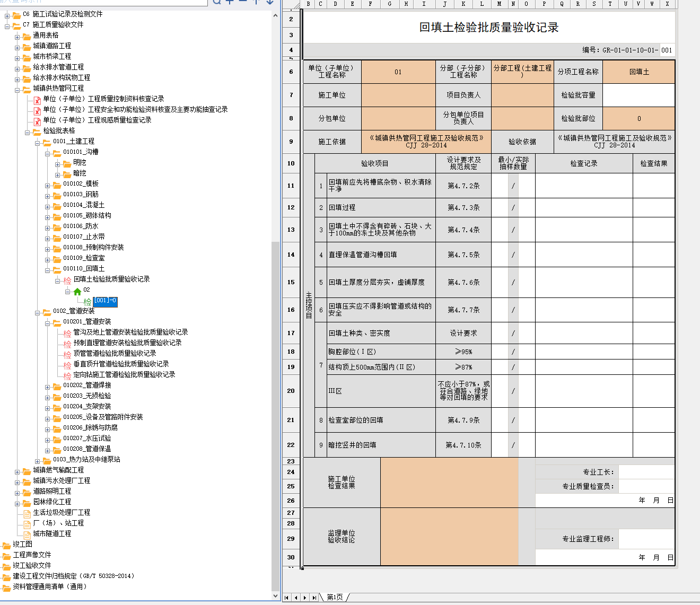The image size is (700, 605).
Task: Collapse the 0101_土建工程 node
Action: (38, 143)
